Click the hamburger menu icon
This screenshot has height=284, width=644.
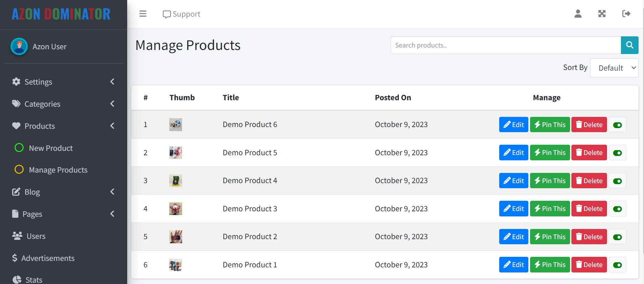[143, 14]
